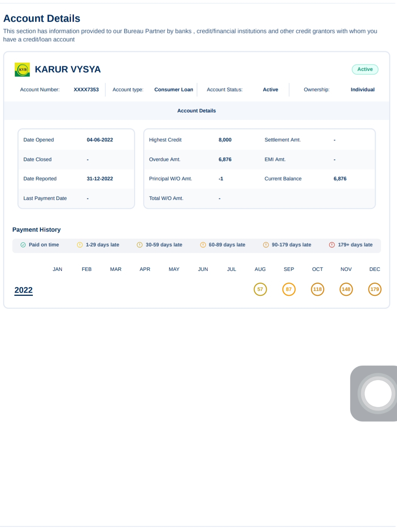Click the 90-179 days late legend icon
Viewport: 397px width, 532px height.
(x=266, y=245)
